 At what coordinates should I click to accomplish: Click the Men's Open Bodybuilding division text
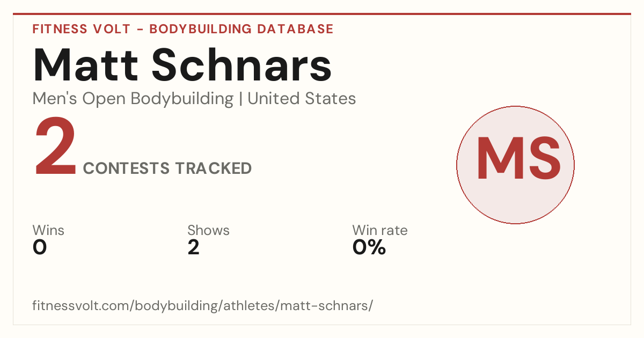133,99
